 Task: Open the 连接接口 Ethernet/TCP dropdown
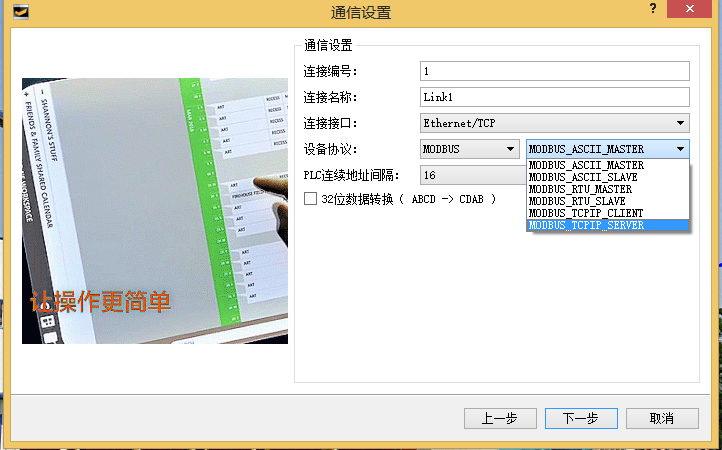pyautogui.click(x=555, y=123)
